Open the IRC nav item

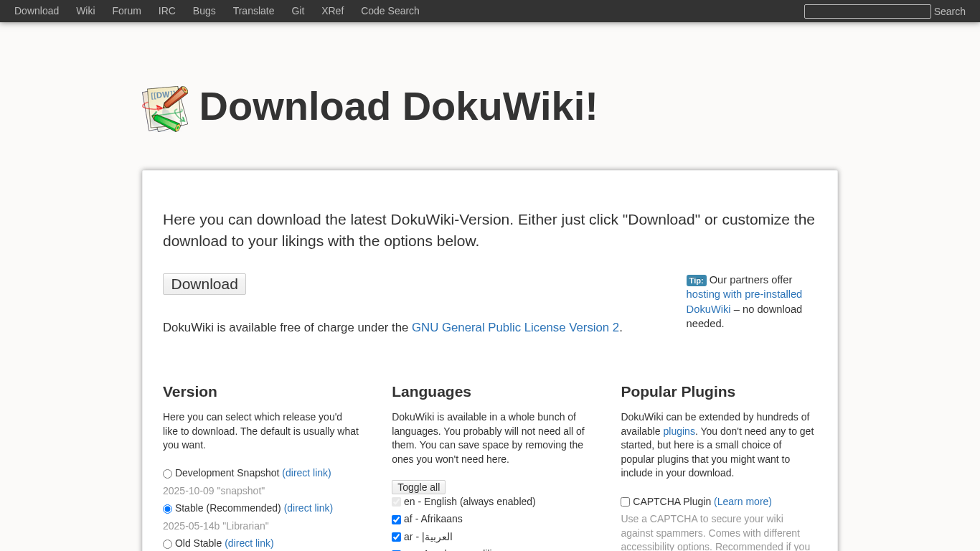click(167, 11)
